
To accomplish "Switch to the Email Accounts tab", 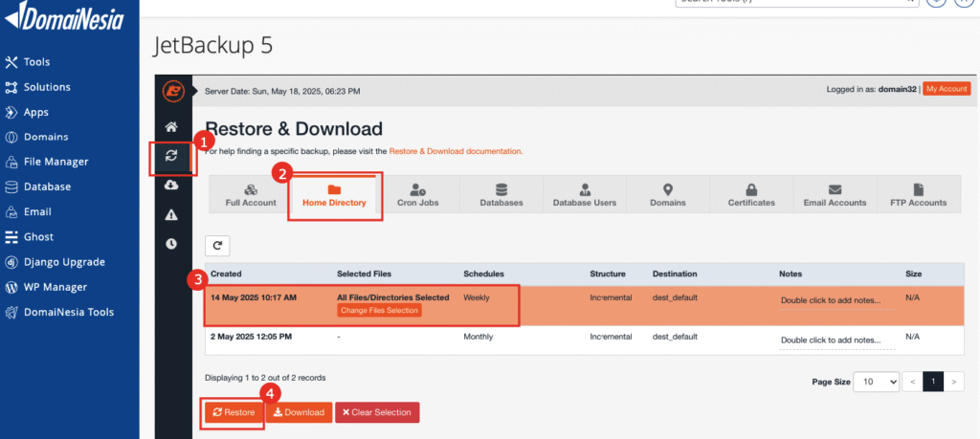I will coord(835,195).
